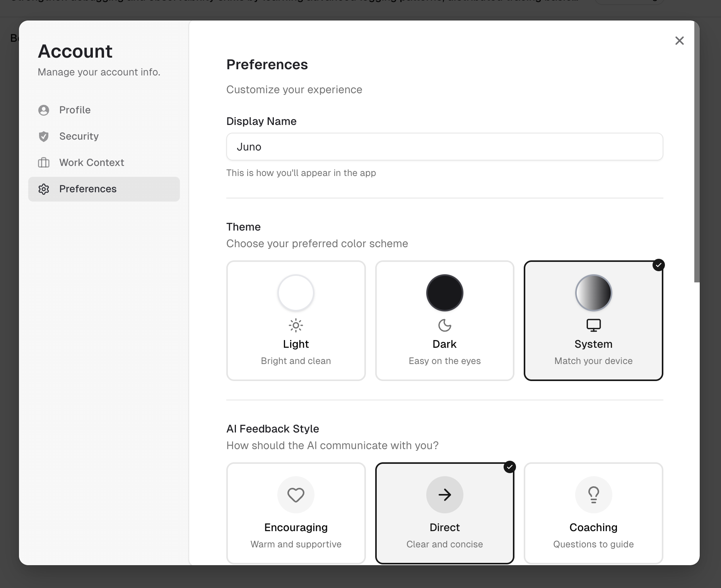Close the Account settings dialog
Image resolution: width=721 pixels, height=588 pixels.
679,41
